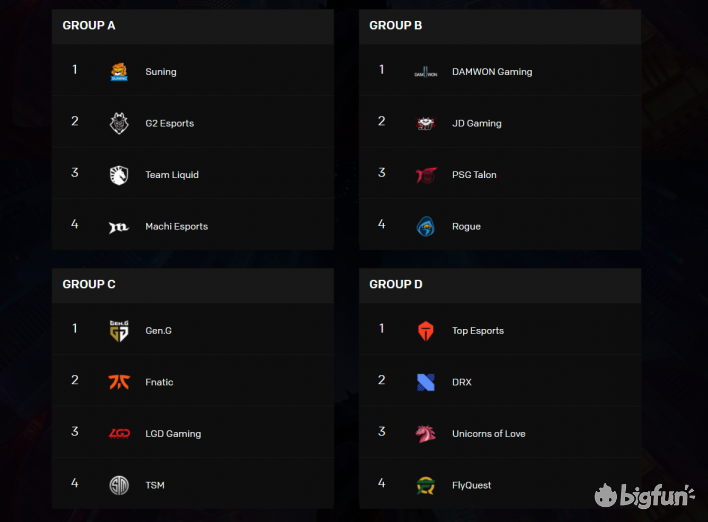The width and height of the screenshot is (708, 522).
Task: Select the Team Liquid horse logo
Action: [119, 175]
